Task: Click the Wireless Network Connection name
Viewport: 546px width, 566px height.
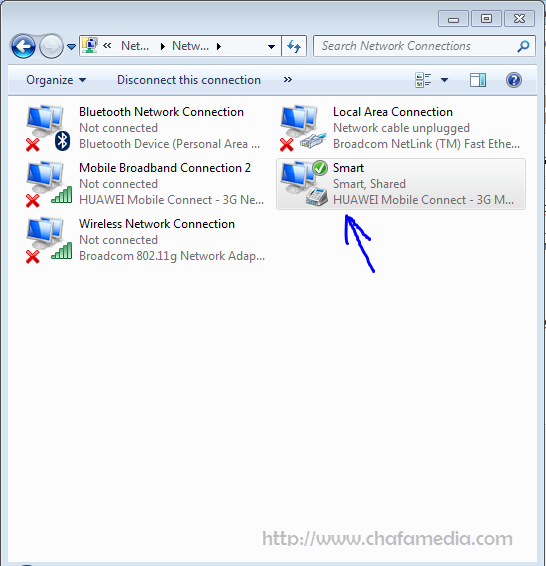Action: click(x=157, y=224)
